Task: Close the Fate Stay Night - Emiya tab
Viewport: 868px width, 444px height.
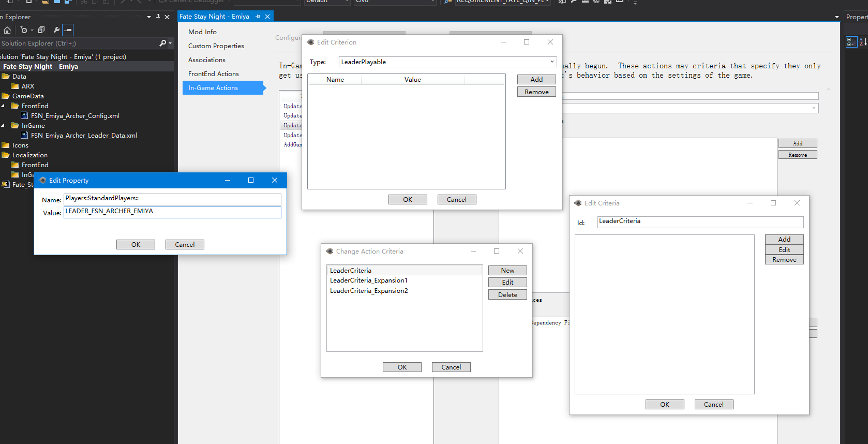Action: pos(267,17)
